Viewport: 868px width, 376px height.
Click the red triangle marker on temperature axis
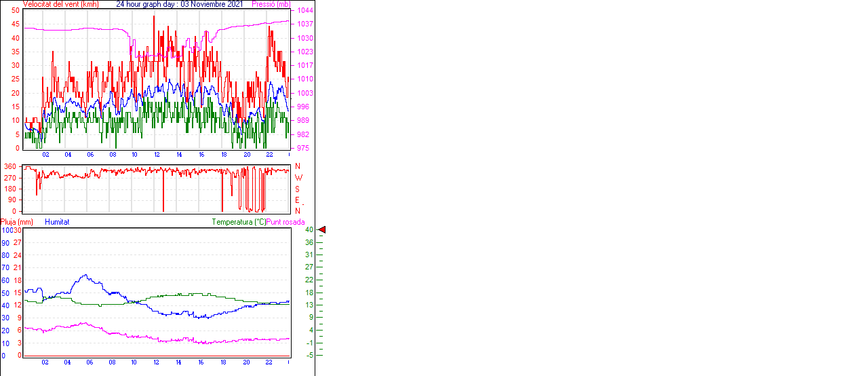pos(322,230)
